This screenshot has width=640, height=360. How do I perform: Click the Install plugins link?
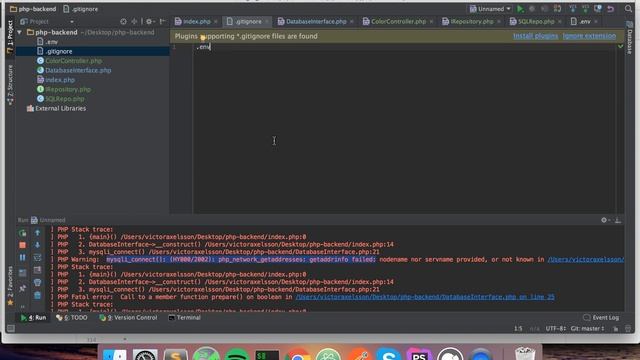click(536, 36)
